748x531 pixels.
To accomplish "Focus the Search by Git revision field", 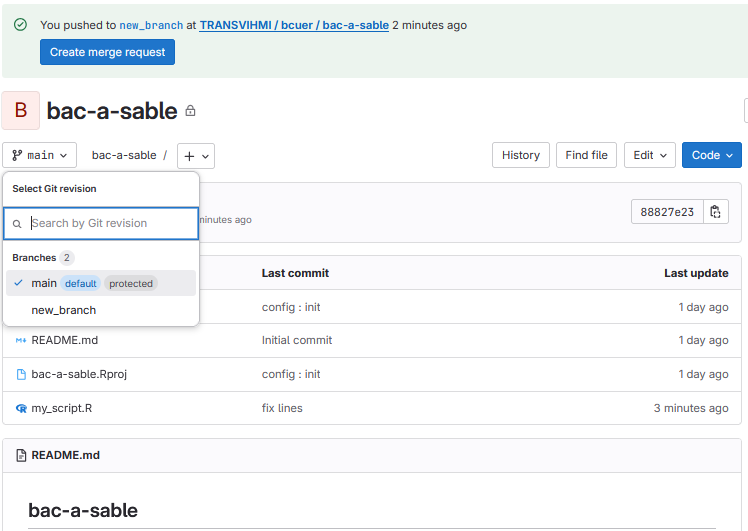I will click(x=110, y=224).
